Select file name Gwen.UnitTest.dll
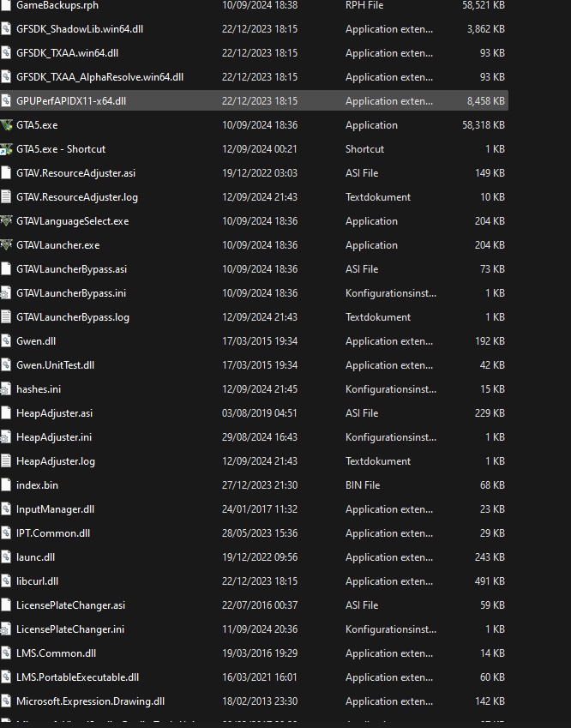The image size is (571, 728). 55,365
